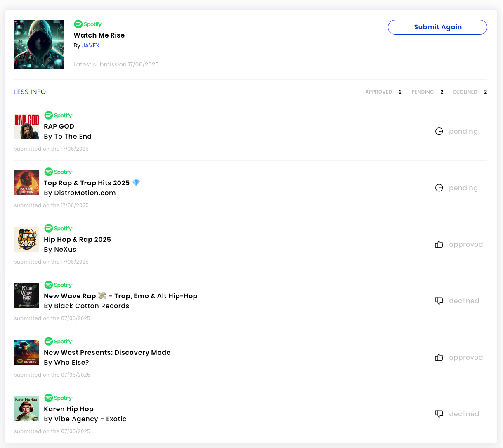The image size is (503, 448).
Task: Click the Hip Hop & Rap 2025 playlist cover
Action: (27, 239)
